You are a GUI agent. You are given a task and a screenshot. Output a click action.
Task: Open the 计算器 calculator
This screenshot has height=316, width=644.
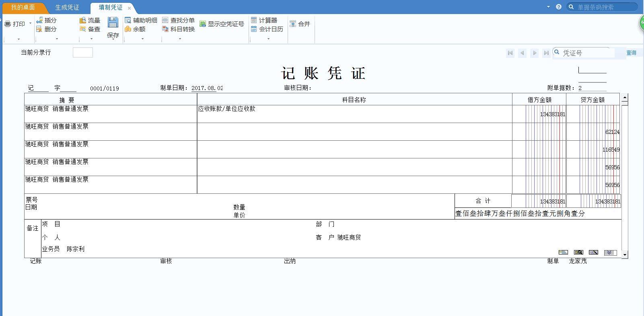pos(264,20)
